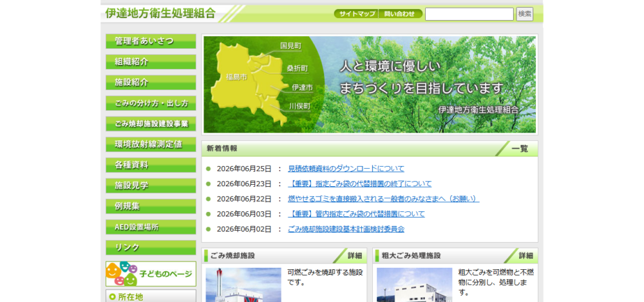Focus the site search text box

point(469,14)
